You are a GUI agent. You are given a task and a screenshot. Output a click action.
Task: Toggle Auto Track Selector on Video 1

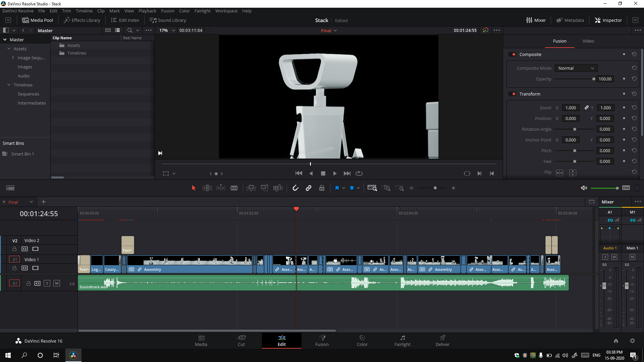(25, 268)
